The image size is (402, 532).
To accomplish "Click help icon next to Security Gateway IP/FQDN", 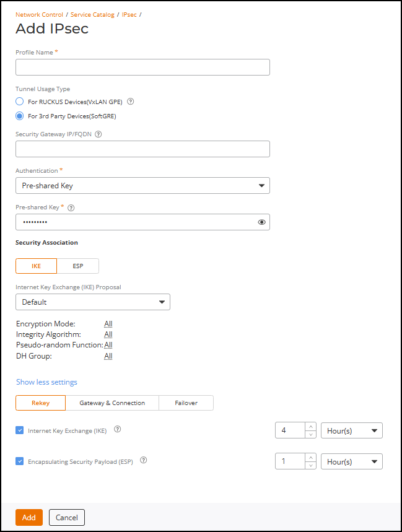I will click(98, 133).
